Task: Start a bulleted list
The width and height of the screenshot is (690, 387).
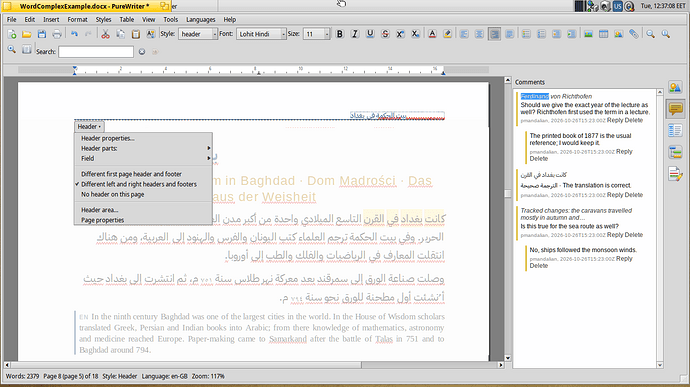Action: pyautogui.click(x=526, y=34)
